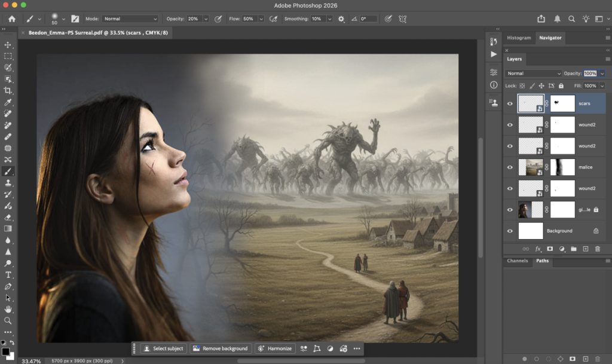Click the Select subject button
Screen dimensions: 612x364
[164, 348]
